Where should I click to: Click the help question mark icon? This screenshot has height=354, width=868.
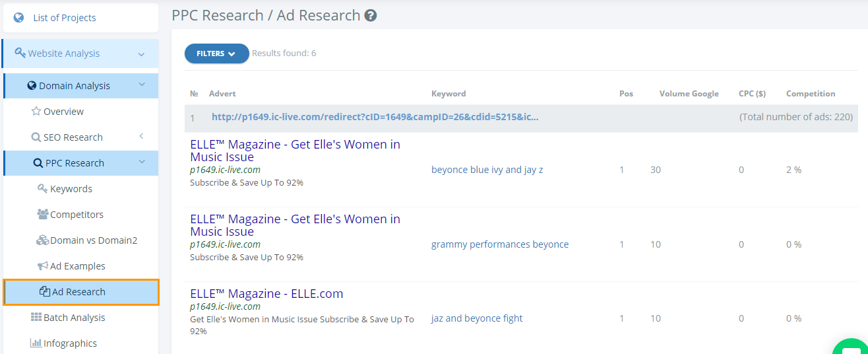pos(371,15)
